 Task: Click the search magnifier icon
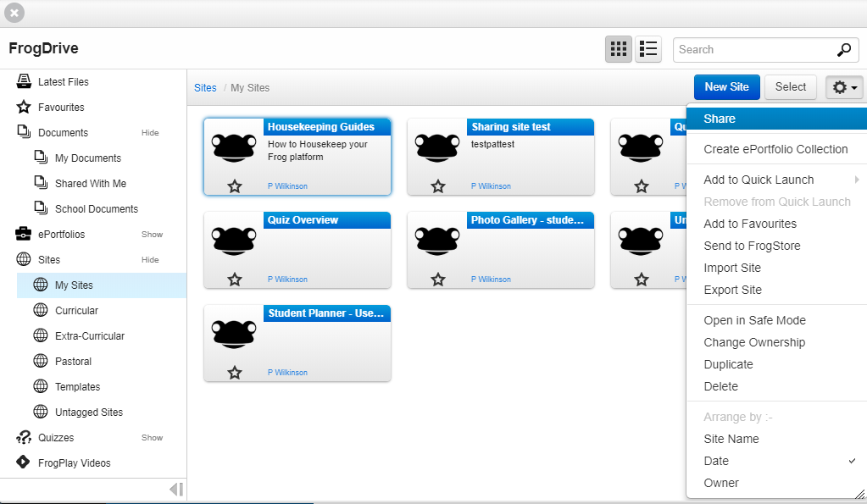[x=844, y=50]
